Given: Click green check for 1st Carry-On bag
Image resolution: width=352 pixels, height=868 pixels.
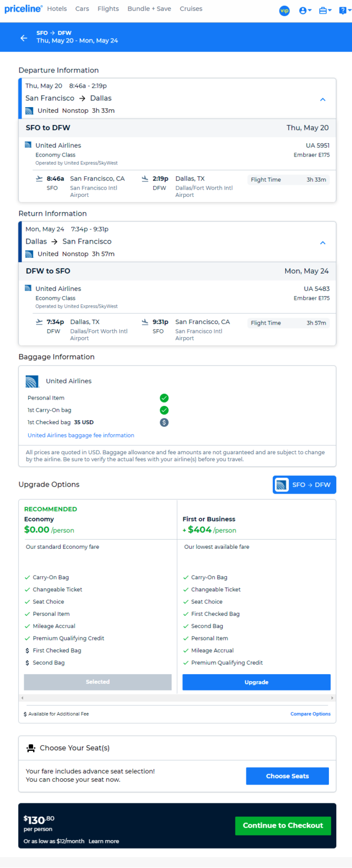Looking at the screenshot, I should [164, 410].
